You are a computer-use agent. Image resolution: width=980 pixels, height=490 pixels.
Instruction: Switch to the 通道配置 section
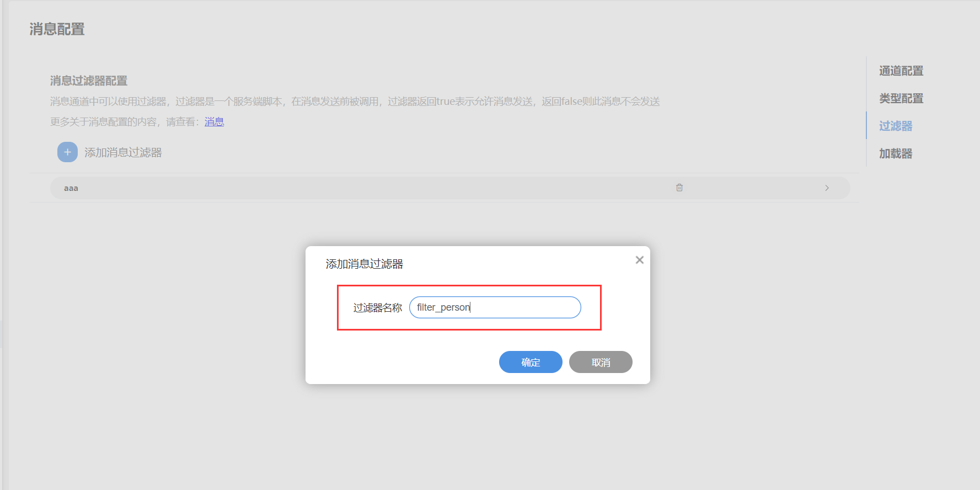pos(901,71)
